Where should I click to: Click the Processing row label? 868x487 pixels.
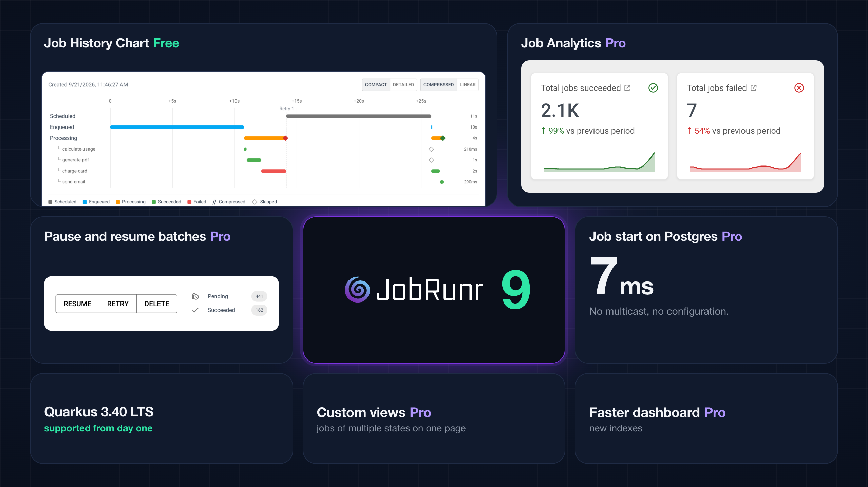point(63,138)
